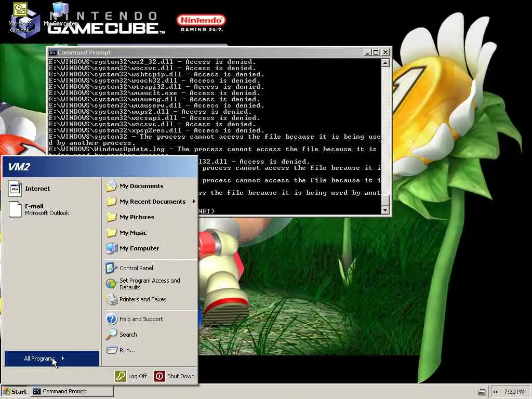Image resolution: width=532 pixels, height=399 pixels.
Task: Open My Documents from Start menu
Action: tap(151, 186)
